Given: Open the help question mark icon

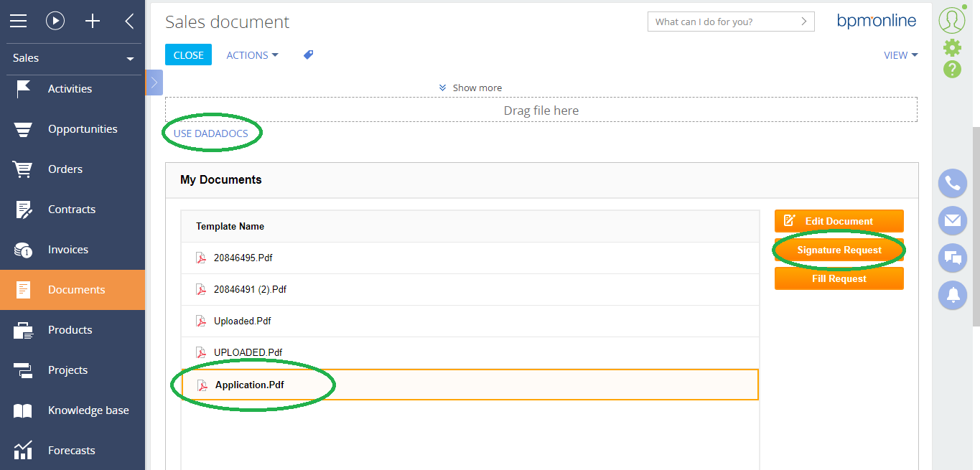Looking at the screenshot, I should tap(952, 70).
